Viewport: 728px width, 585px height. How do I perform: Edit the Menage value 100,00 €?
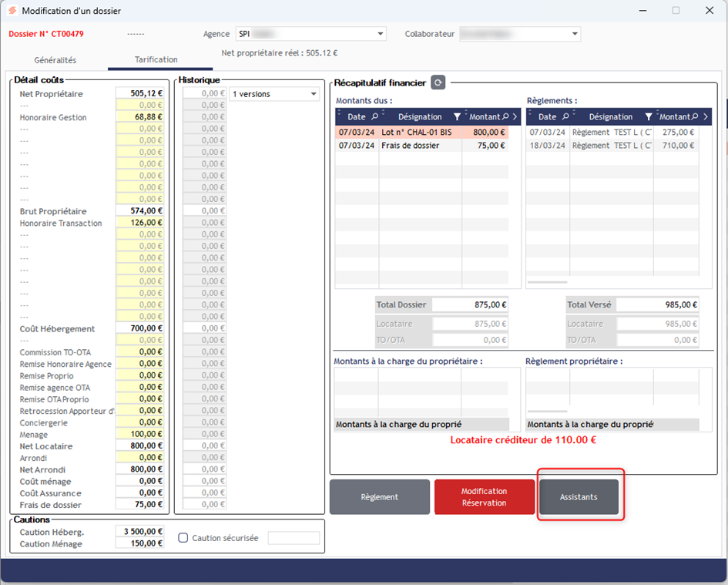coord(139,434)
